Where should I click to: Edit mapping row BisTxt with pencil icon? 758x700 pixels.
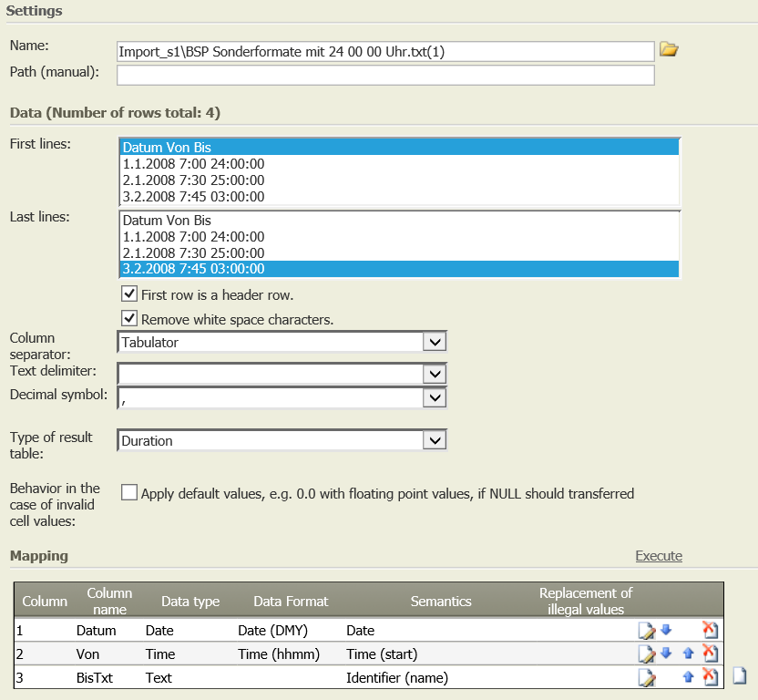(x=646, y=678)
